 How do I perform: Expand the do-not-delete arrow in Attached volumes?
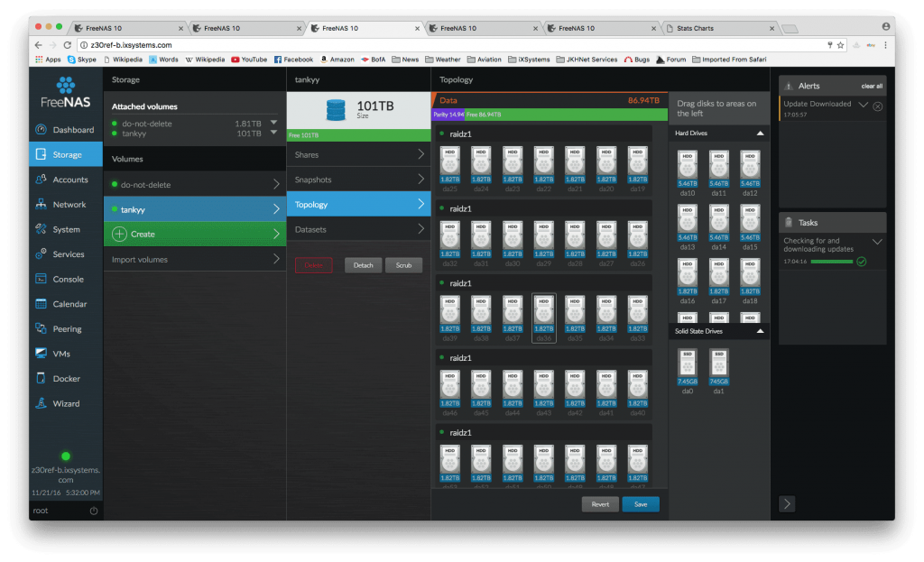[x=273, y=123]
